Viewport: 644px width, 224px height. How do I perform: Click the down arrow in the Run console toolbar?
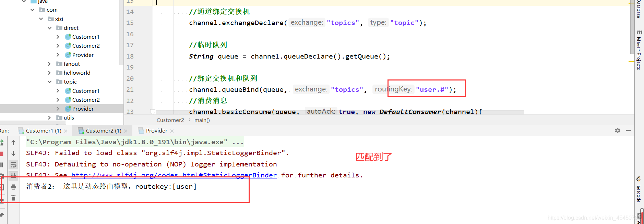click(13, 153)
